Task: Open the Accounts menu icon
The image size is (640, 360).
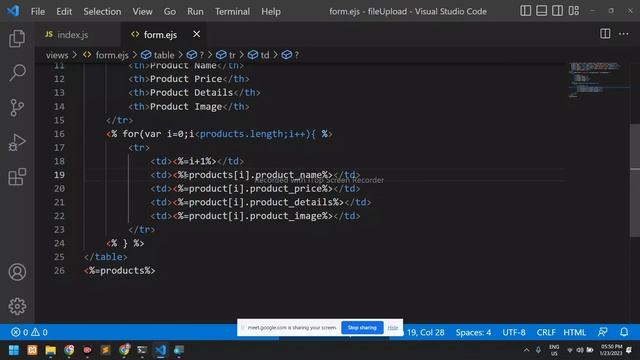Action: tap(17, 272)
